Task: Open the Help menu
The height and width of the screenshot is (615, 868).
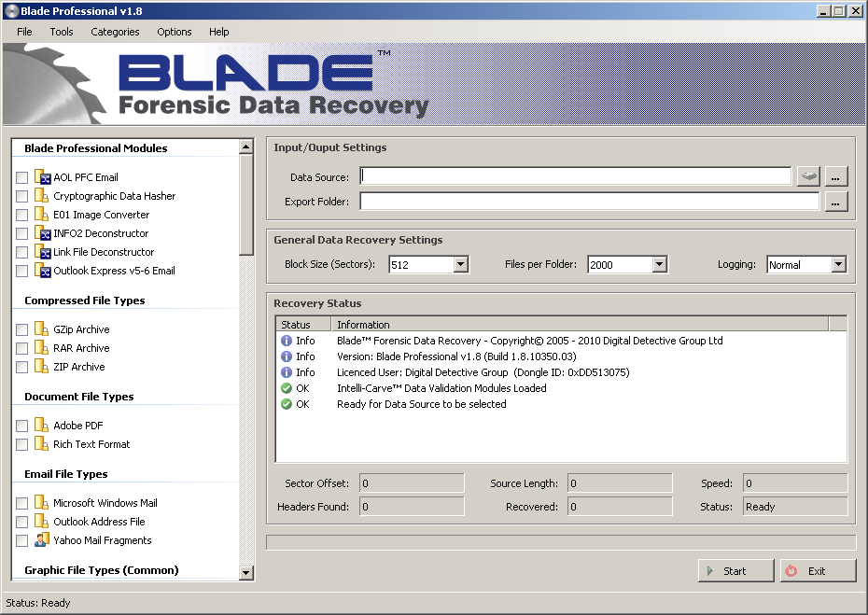Action: click(219, 32)
